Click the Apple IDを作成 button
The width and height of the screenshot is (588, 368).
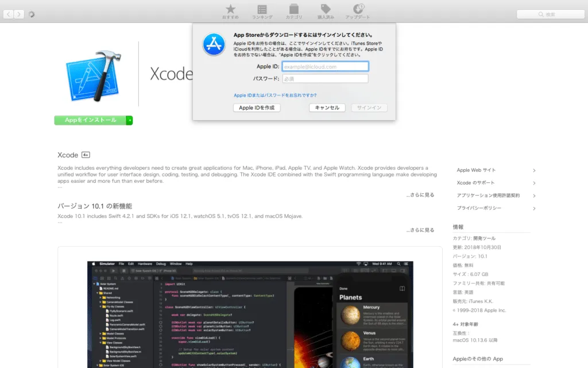coord(257,108)
